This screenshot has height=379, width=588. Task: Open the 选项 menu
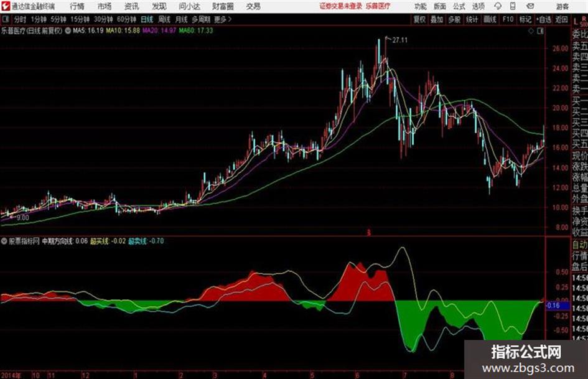click(478, 6)
